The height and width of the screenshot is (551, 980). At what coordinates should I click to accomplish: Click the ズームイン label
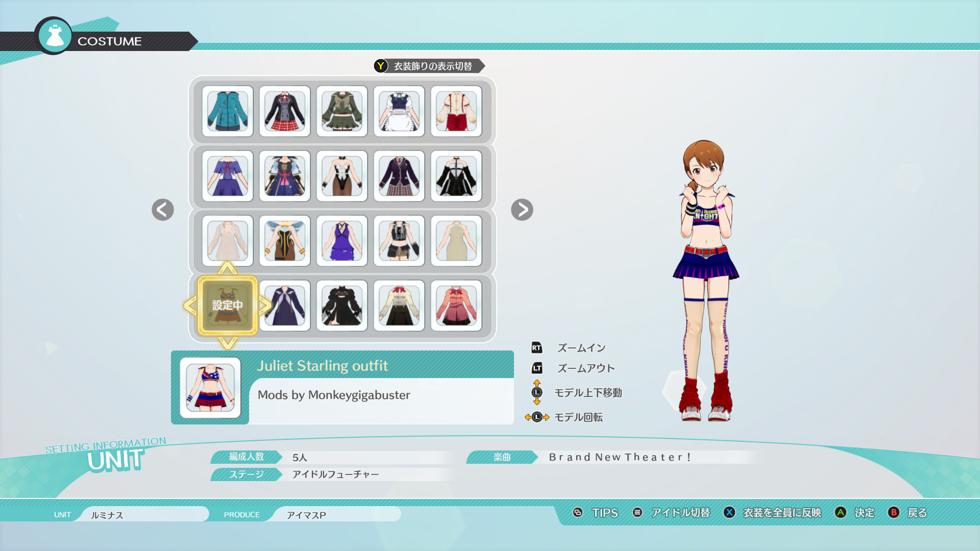[581, 348]
